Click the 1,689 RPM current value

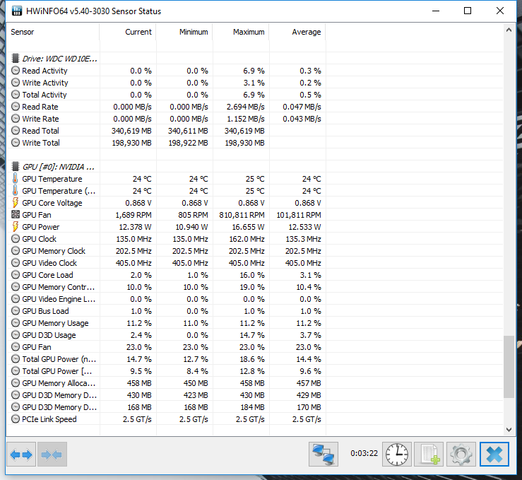point(133,215)
